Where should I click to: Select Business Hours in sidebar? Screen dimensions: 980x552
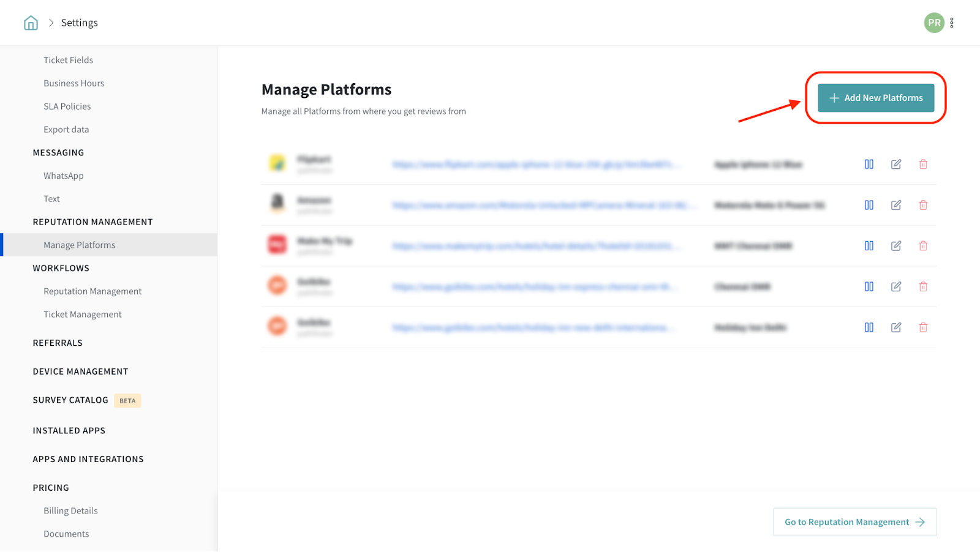click(x=73, y=83)
